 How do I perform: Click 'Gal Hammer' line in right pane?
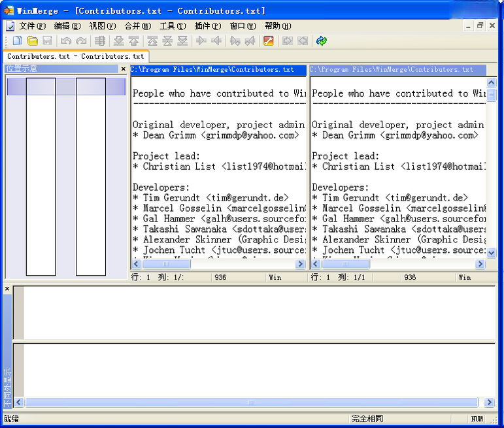pos(399,218)
